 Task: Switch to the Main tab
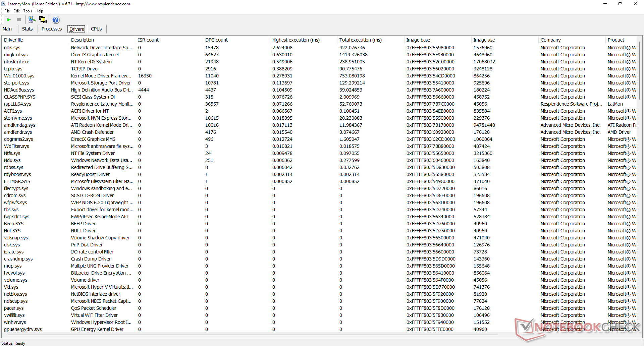click(7, 29)
